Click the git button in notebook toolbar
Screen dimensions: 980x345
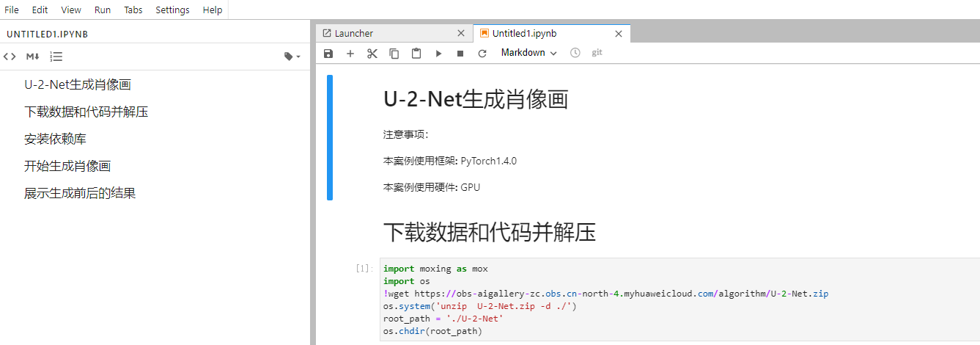point(597,53)
